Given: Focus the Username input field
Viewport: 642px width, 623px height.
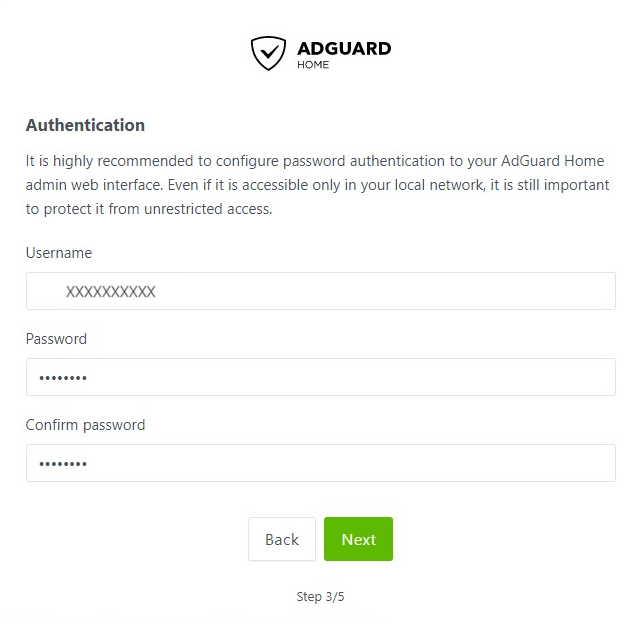Looking at the screenshot, I should point(321,291).
